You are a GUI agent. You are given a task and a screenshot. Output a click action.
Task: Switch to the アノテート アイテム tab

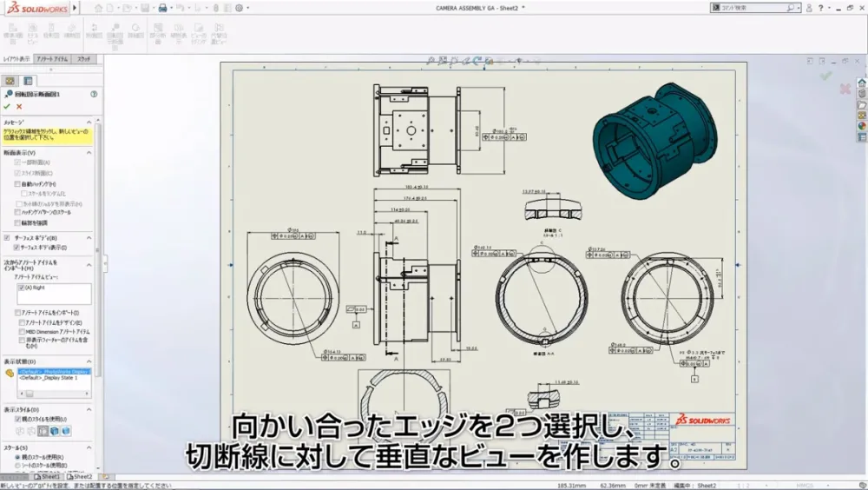tap(53, 59)
